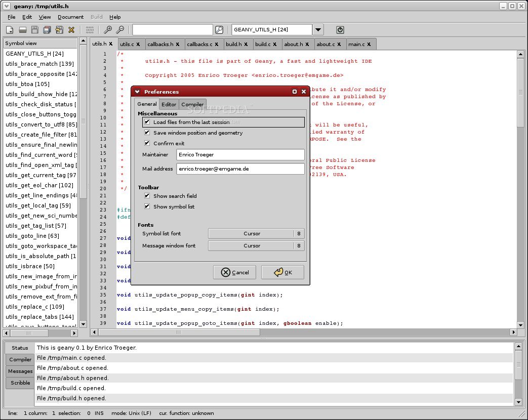This screenshot has height=420, width=528.
Task: Maximize the Preferences dialog
Action: pyautogui.click(x=295, y=92)
